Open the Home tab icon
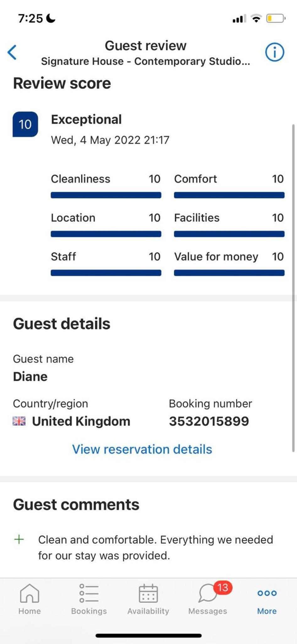Image resolution: width=297 pixels, height=644 pixels. 30,593
